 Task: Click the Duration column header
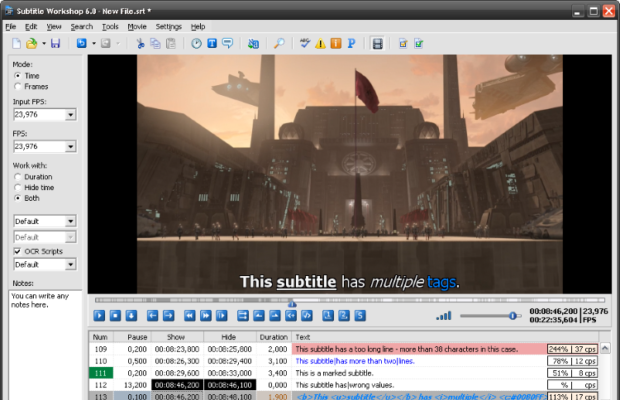pos(274,337)
